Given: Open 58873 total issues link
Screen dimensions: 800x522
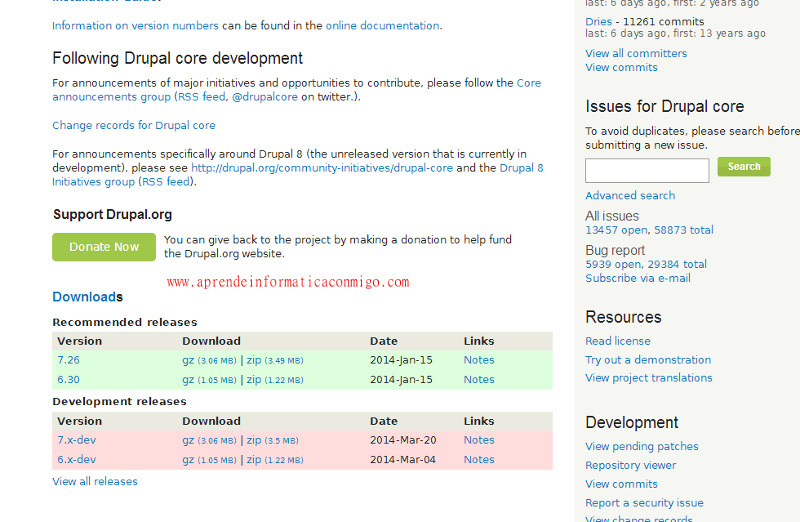Looking at the screenshot, I should 684,230.
